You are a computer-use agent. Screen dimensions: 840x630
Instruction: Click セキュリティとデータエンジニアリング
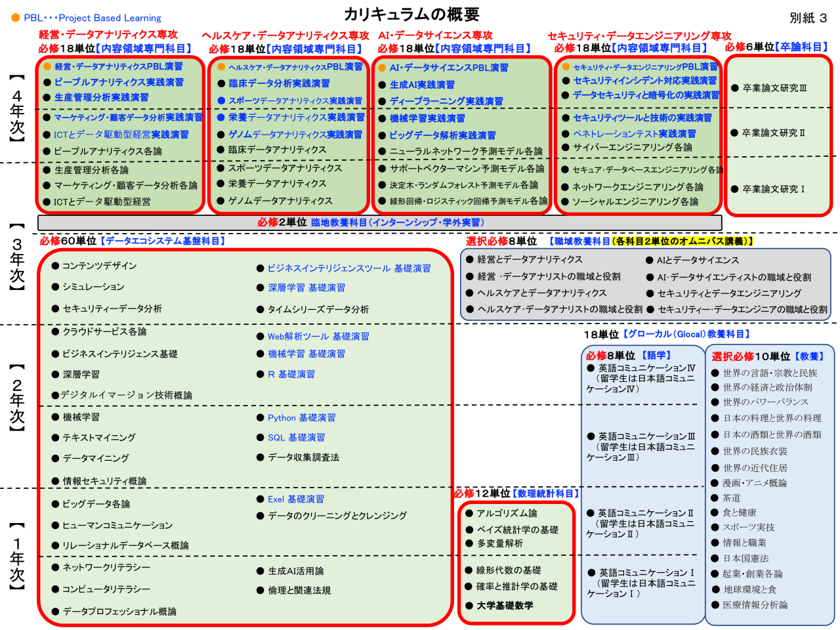click(729, 293)
